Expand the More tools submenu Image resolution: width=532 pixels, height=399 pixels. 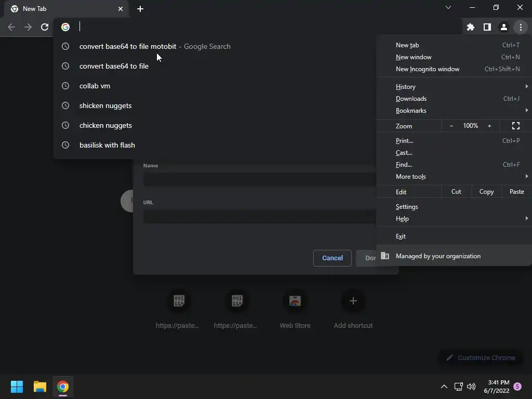tap(454, 177)
